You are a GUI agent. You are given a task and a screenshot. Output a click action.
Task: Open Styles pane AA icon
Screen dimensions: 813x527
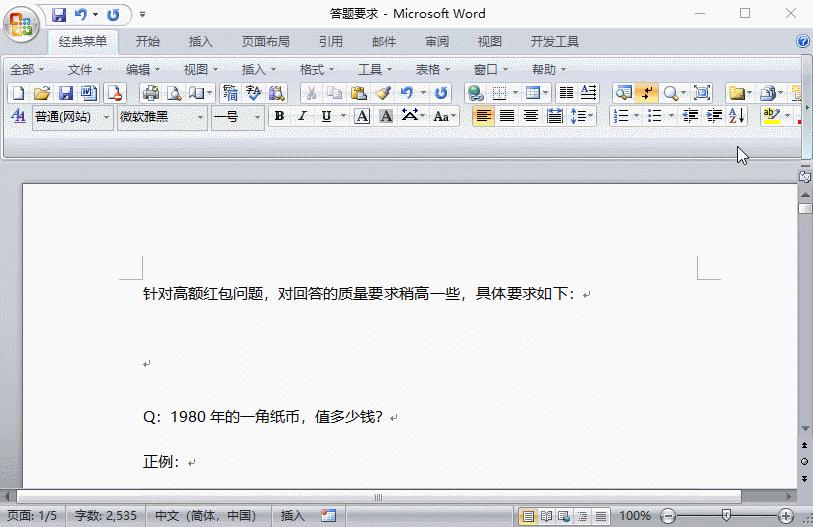pos(18,116)
